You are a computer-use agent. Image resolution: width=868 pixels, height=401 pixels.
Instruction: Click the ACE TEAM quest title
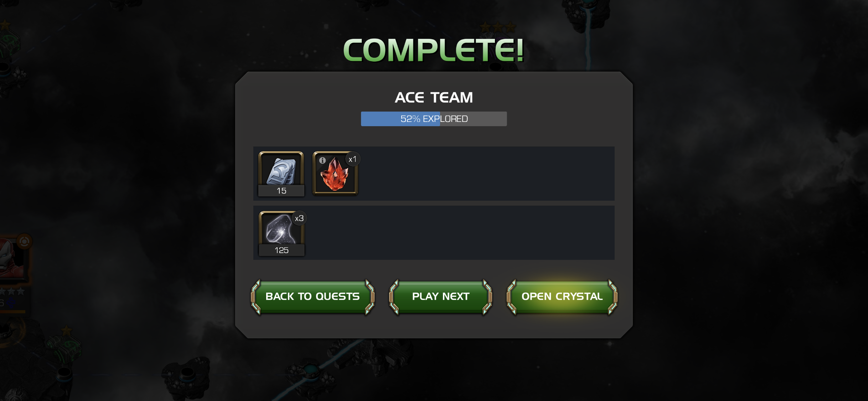434,98
